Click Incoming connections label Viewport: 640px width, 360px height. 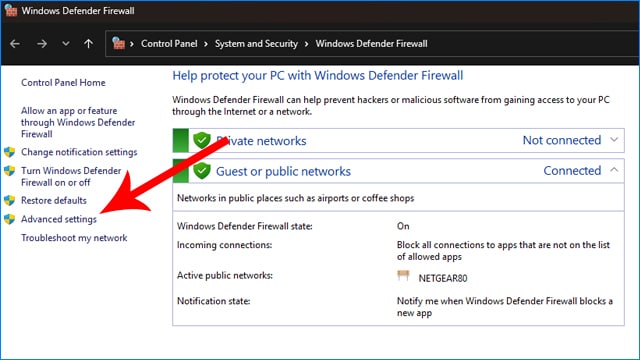pyautogui.click(x=224, y=245)
